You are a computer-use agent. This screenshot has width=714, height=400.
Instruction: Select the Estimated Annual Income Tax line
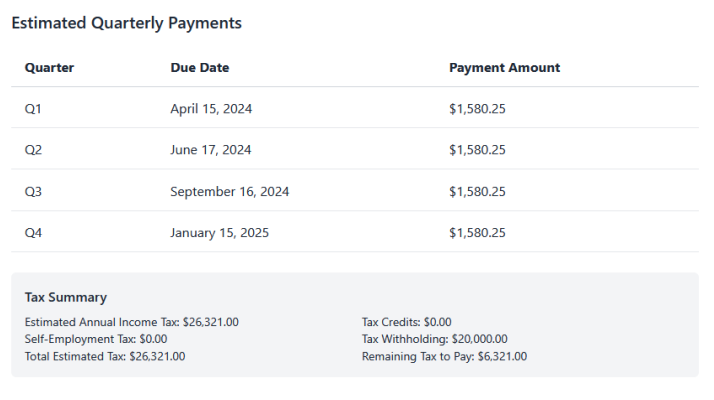pos(131,322)
